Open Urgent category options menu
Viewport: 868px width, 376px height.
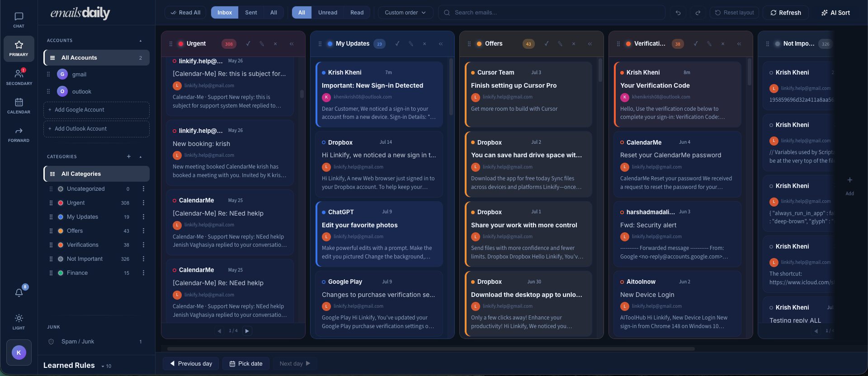click(x=143, y=203)
